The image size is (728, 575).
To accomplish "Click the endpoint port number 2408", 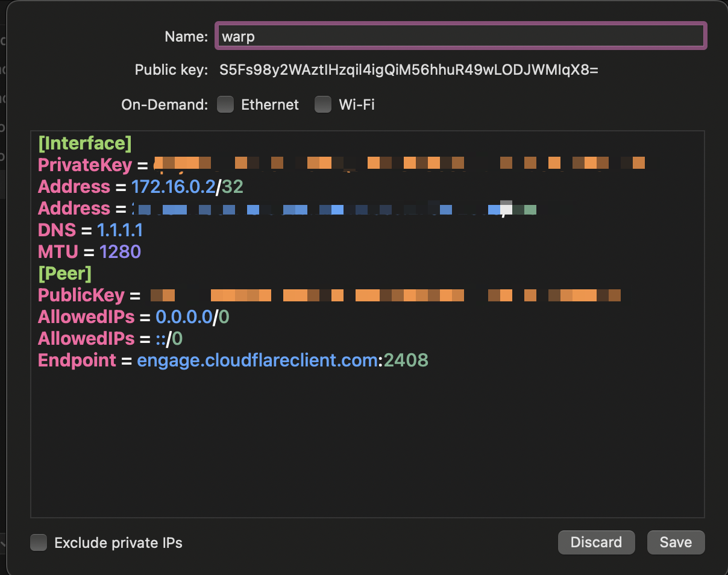I will pyautogui.click(x=406, y=360).
